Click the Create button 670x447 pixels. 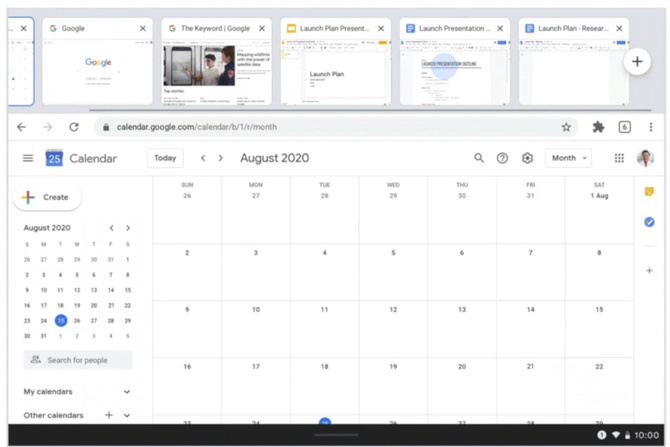tap(47, 197)
